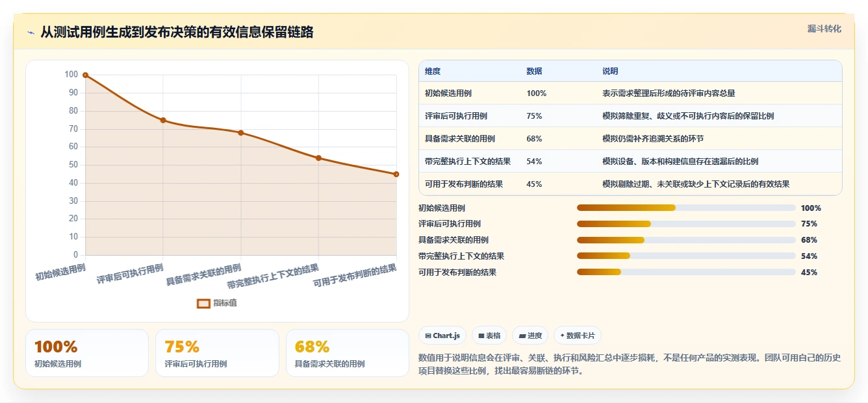
Task: Click the title 从测试用例生成到发布决策的有效信息保留链路
Action: pyautogui.click(x=177, y=32)
